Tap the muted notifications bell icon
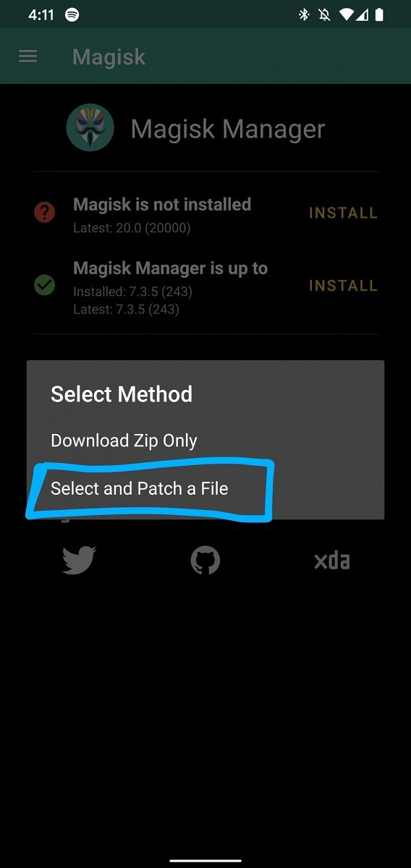 click(x=325, y=14)
